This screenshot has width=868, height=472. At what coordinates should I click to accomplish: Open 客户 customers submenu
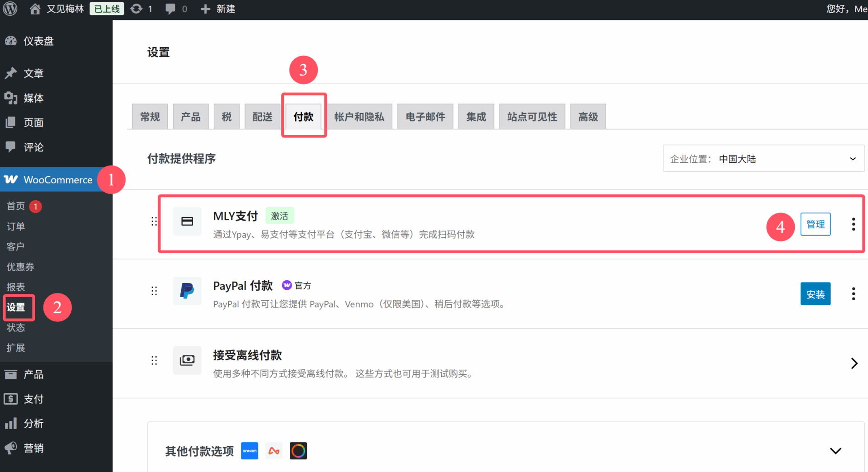(16, 246)
